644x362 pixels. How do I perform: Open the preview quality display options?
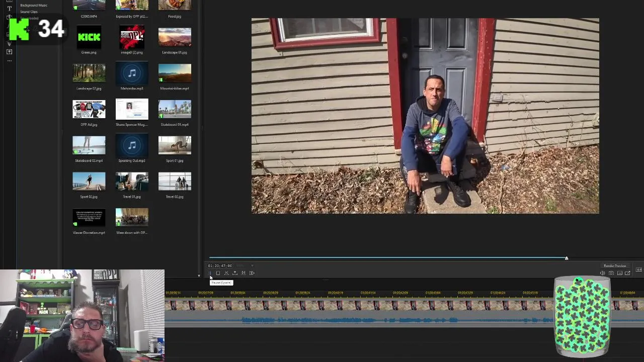coord(620,273)
